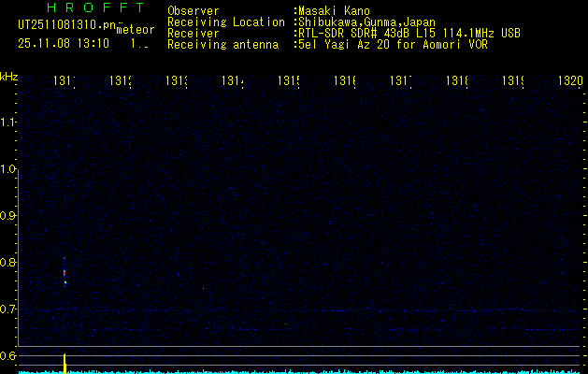Image resolution: width=588 pixels, height=374 pixels.
Task: Click the kHz axis unit label
Action: 9,76
